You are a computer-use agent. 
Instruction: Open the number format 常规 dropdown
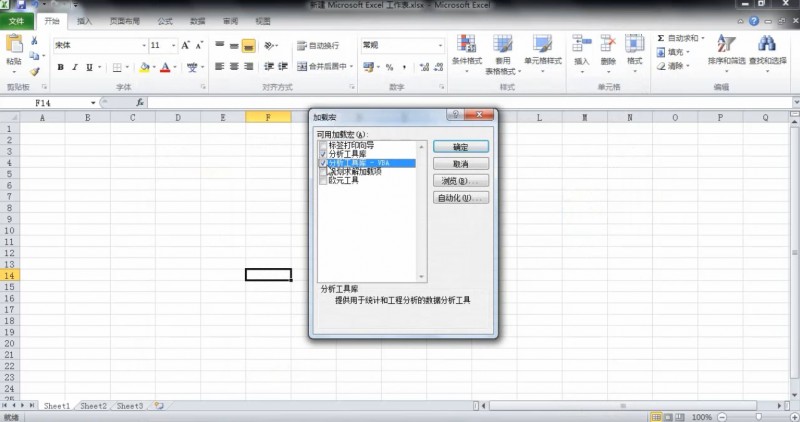[440, 45]
